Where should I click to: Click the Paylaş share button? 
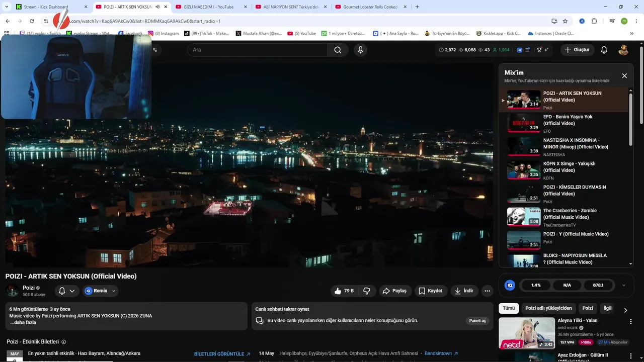(x=394, y=291)
